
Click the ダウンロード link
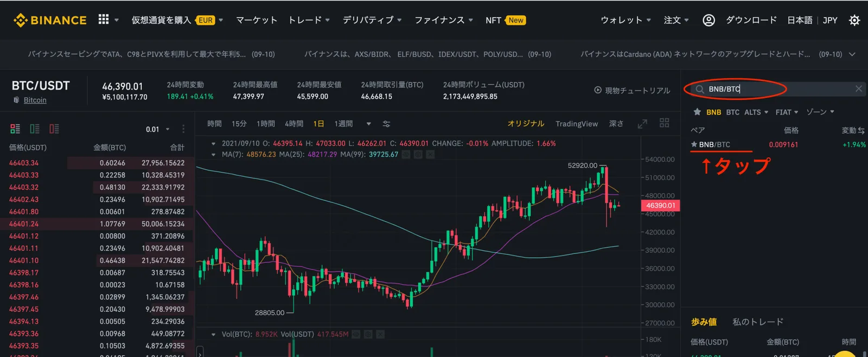pos(751,20)
